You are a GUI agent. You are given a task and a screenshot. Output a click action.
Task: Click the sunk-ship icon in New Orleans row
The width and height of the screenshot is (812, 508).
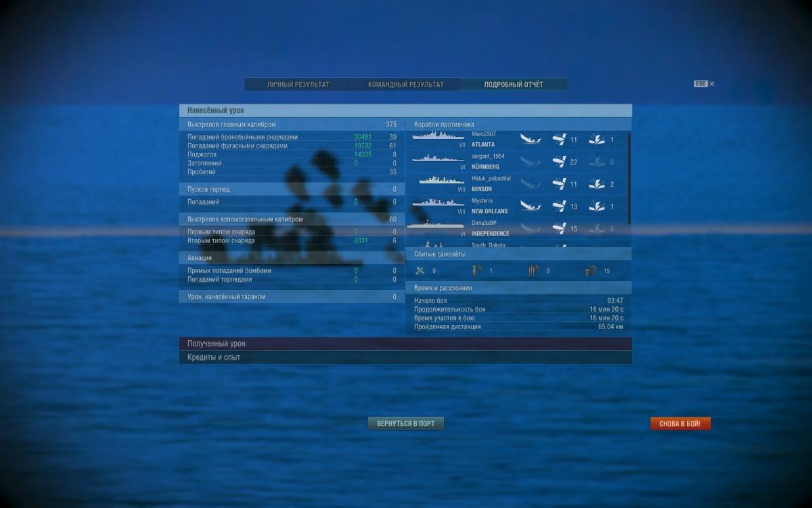click(531, 207)
